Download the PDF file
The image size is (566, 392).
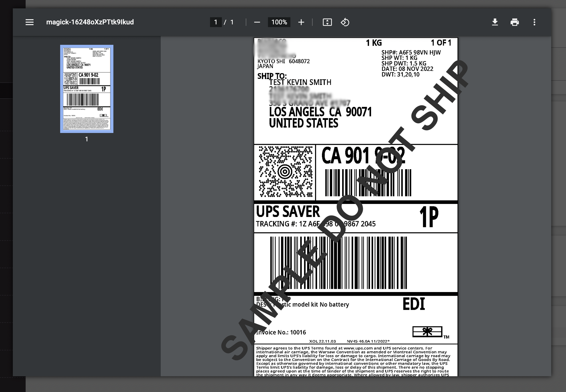(495, 22)
